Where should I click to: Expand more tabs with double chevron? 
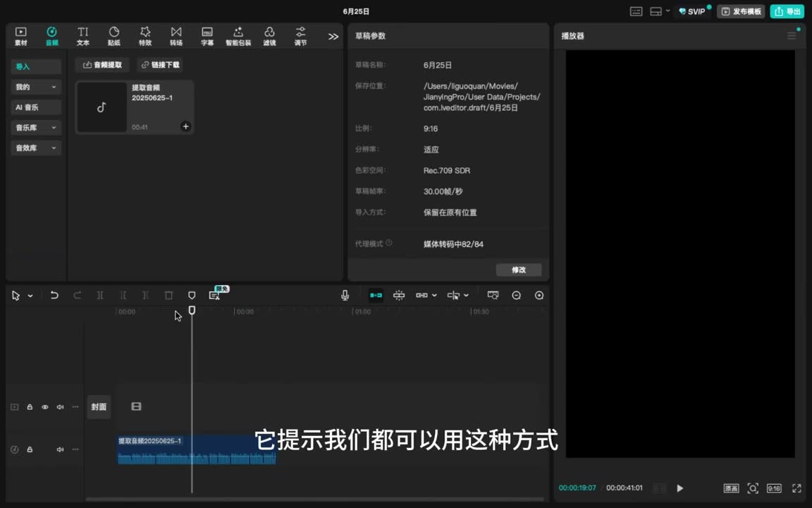click(333, 36)
